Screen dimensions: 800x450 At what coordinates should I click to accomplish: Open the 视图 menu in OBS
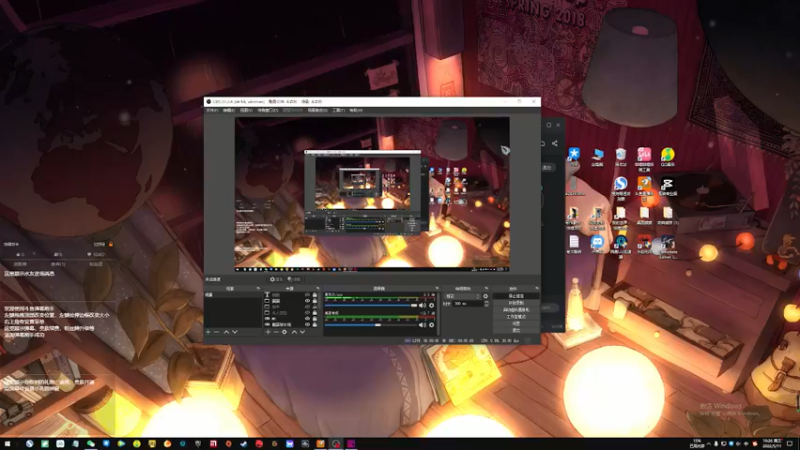246,110
